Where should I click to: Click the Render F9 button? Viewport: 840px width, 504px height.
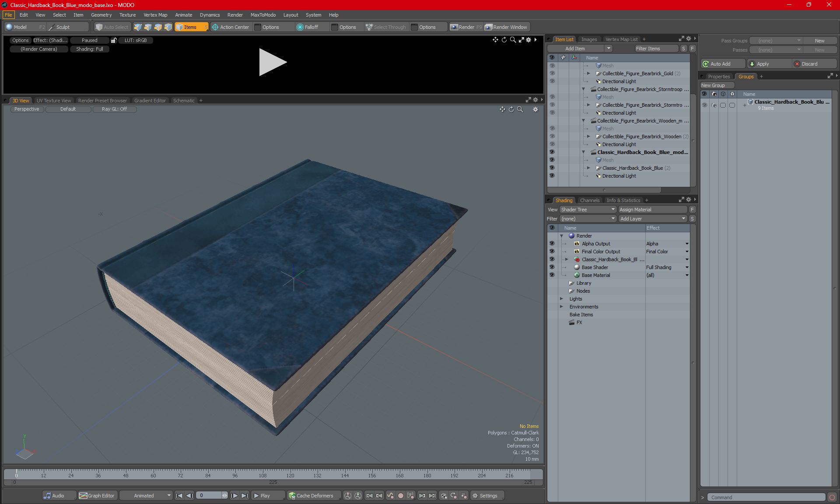[466, 27]
